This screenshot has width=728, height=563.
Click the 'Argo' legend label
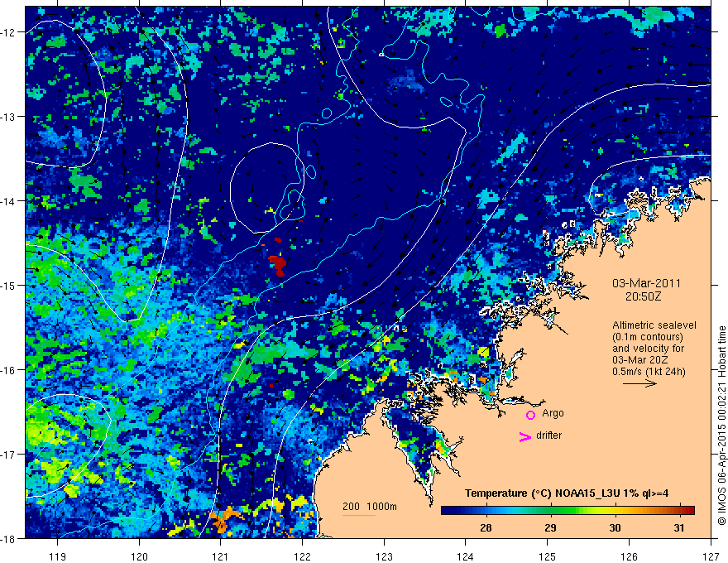[553, 413]
